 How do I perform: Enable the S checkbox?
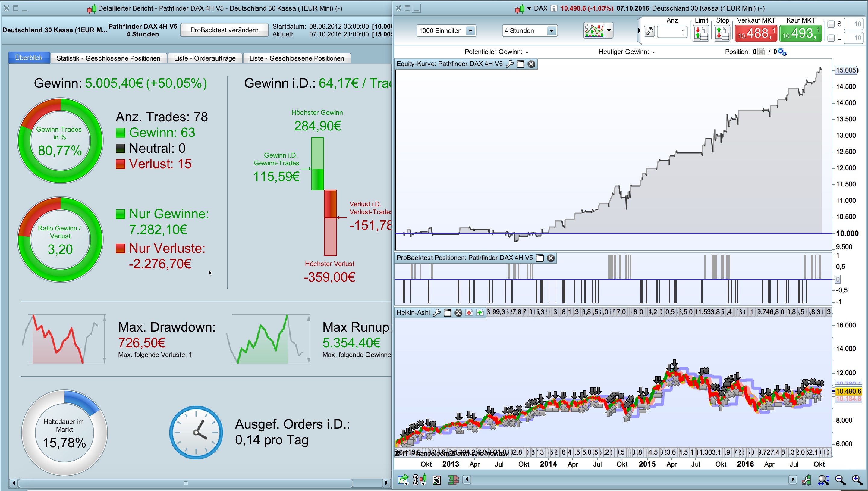[831, 24]
